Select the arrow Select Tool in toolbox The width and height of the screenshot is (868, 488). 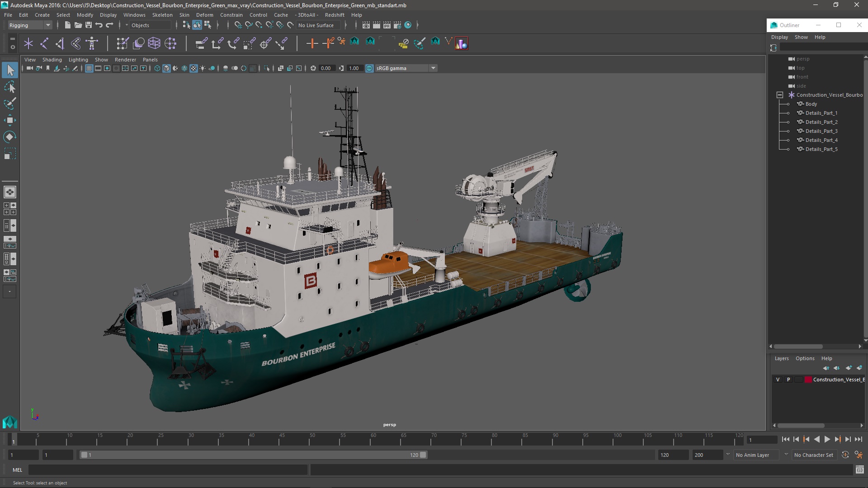tap(10, 70)
